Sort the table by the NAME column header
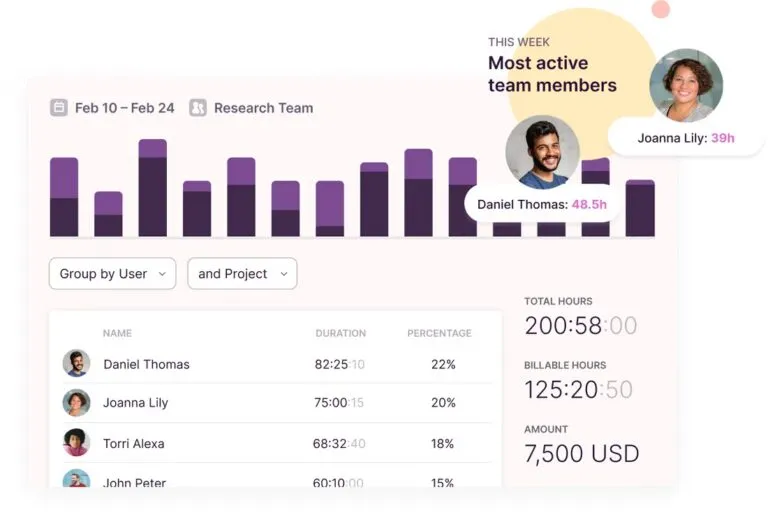Image resolution: width=768 pixels, height=522 pixels. point(117,333)
